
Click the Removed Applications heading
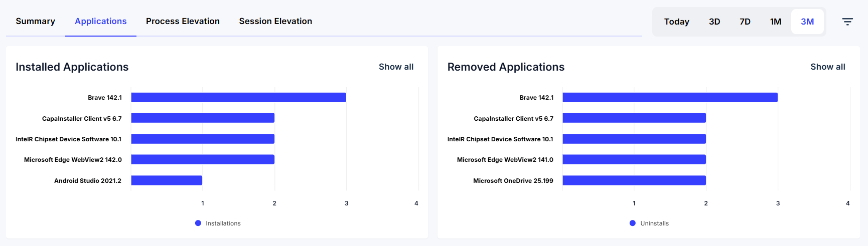coord(506,67)
